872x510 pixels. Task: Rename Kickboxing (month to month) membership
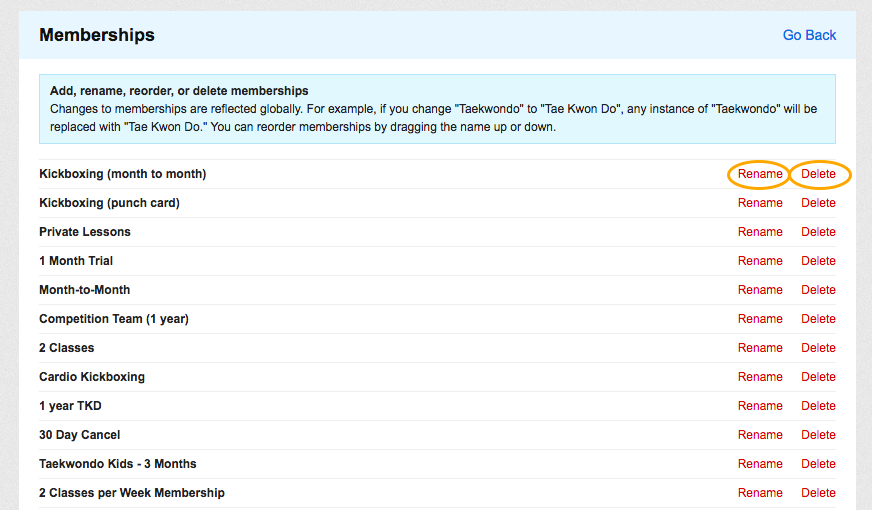click(x=760, y=174)
